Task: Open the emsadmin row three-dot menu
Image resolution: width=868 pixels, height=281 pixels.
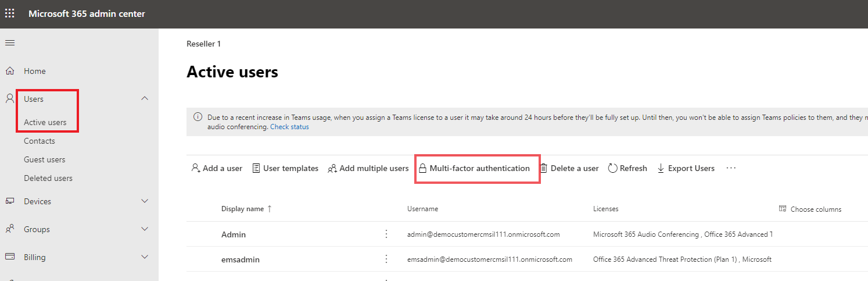Action: [386, 259]
